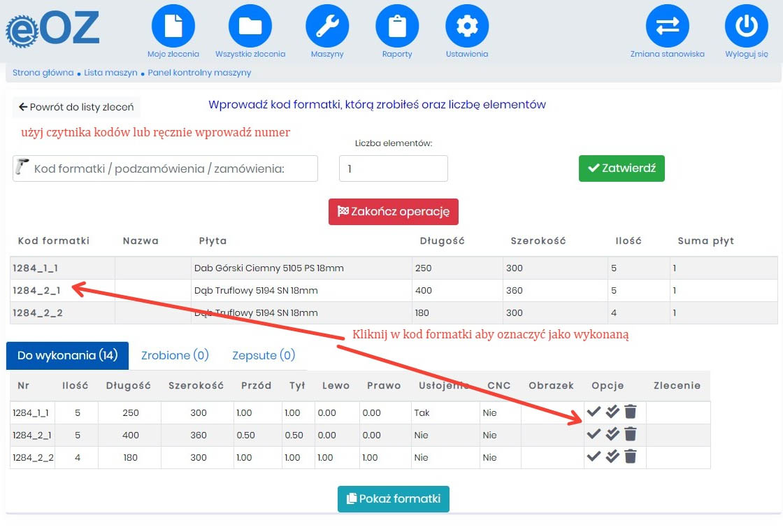Open Raporty clipboard icon

396,27
